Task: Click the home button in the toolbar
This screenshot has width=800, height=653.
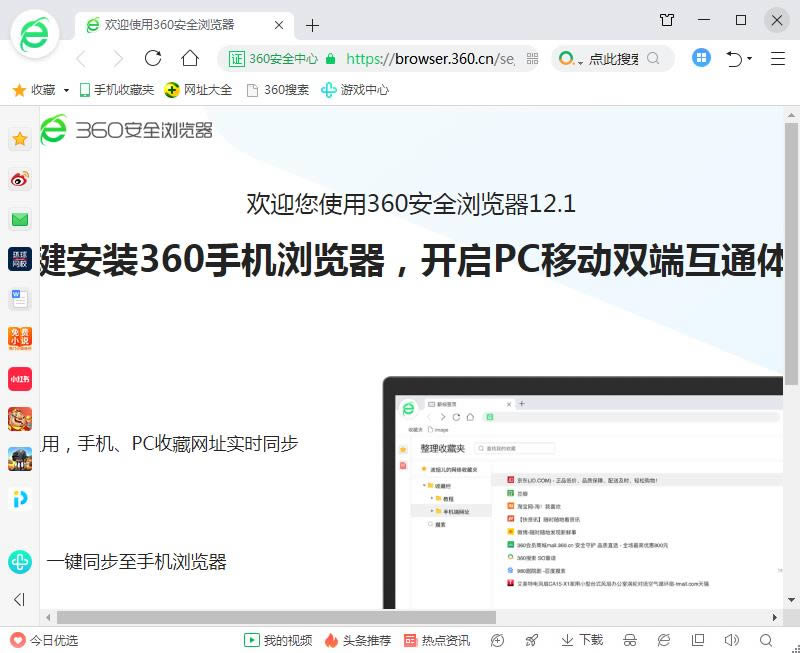Action: click(x=190, y=59)
